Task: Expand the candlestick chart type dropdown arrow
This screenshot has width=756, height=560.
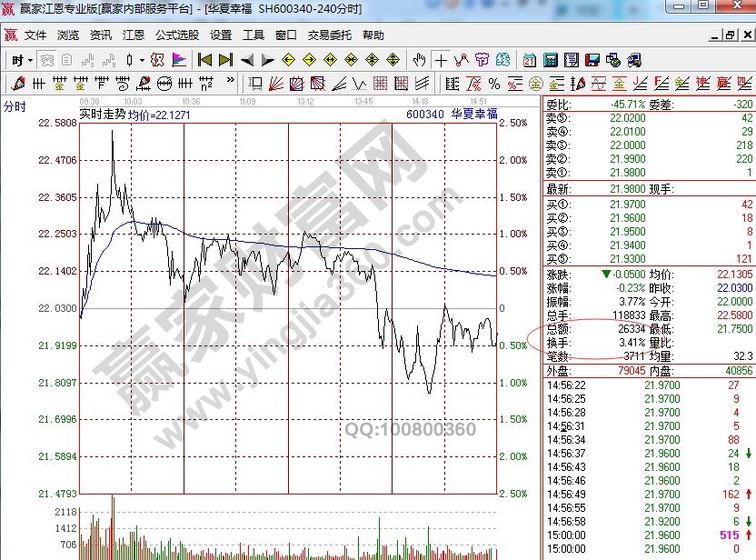Action: tap(141, 61)
